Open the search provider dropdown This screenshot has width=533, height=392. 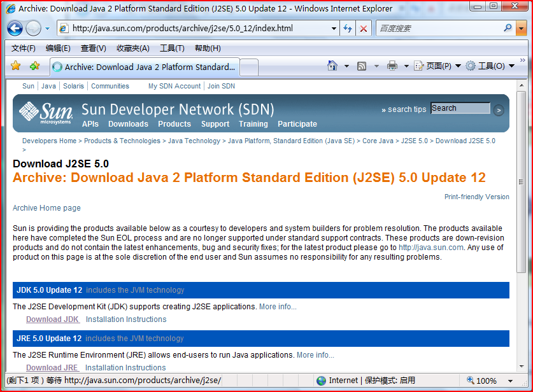pyautogui.click(x=521, y=29)
